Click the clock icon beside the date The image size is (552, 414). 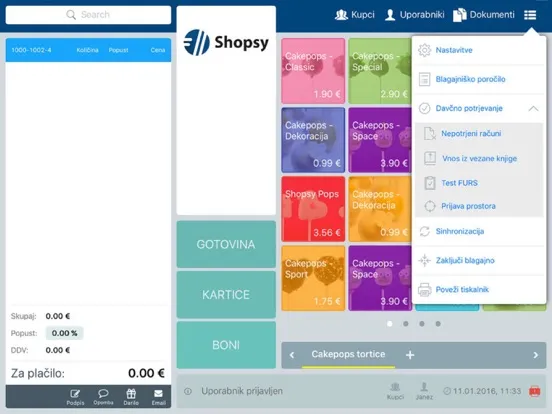pyautogui.click(x=447, y=391)
